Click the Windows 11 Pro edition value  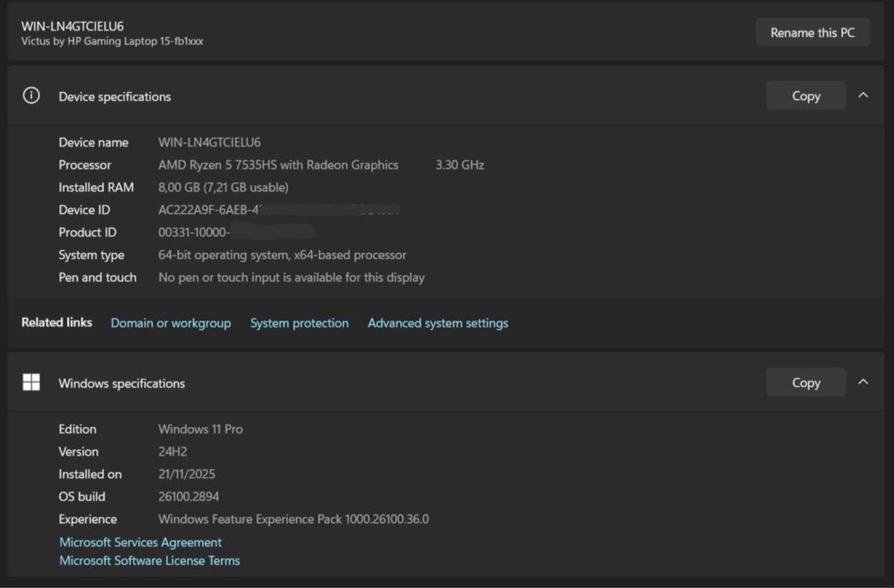tap(200, 429)
